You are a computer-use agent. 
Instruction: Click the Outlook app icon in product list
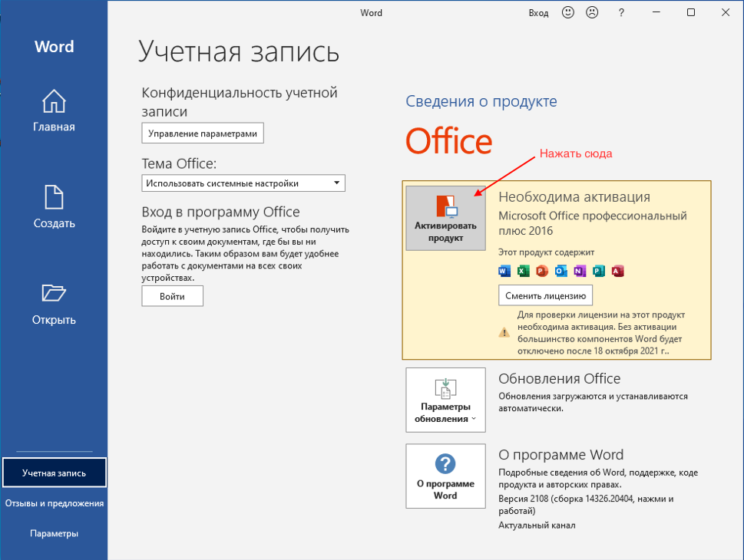click(560, 272)
